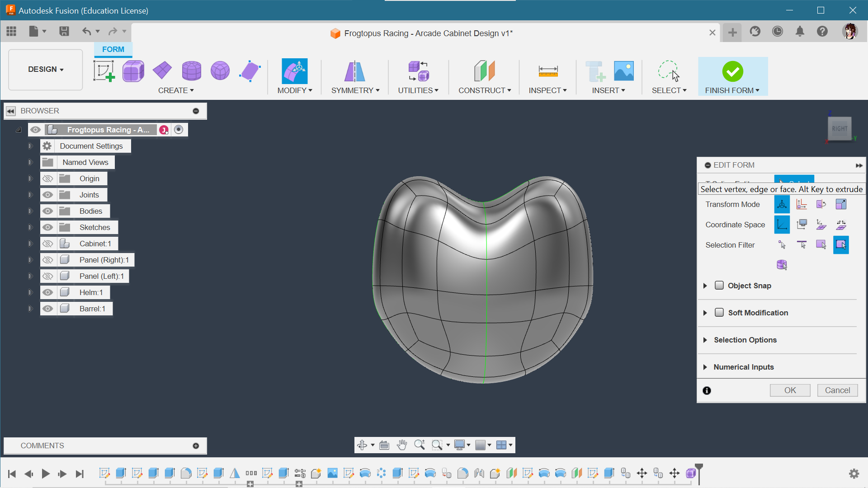The image size is (868, 488).
Task: Set View Space coordinate icon
Action: [802, 225]
